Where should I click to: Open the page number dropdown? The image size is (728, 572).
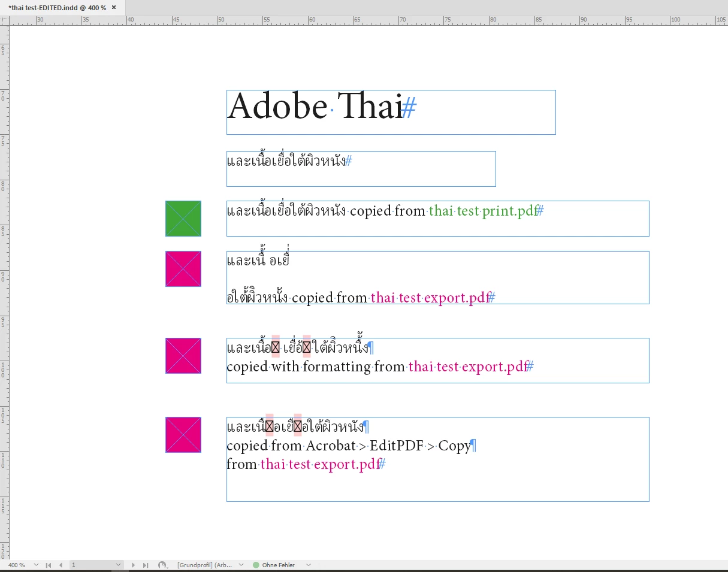point(118,565)
